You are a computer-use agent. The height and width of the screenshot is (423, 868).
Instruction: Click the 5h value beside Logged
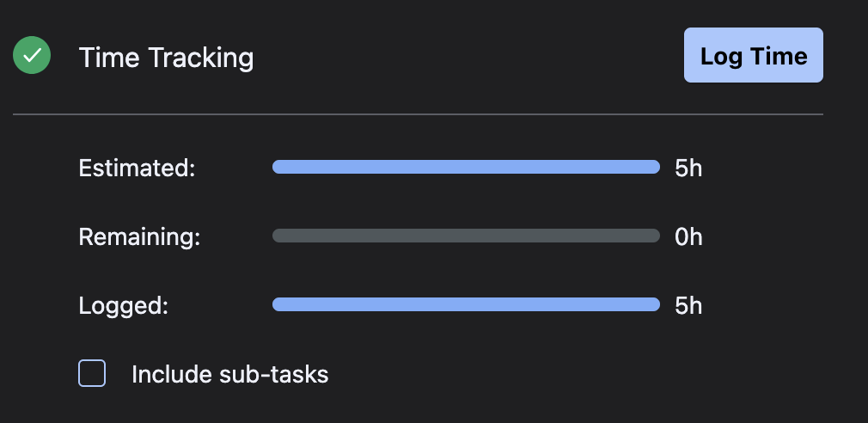click(688, 305)
